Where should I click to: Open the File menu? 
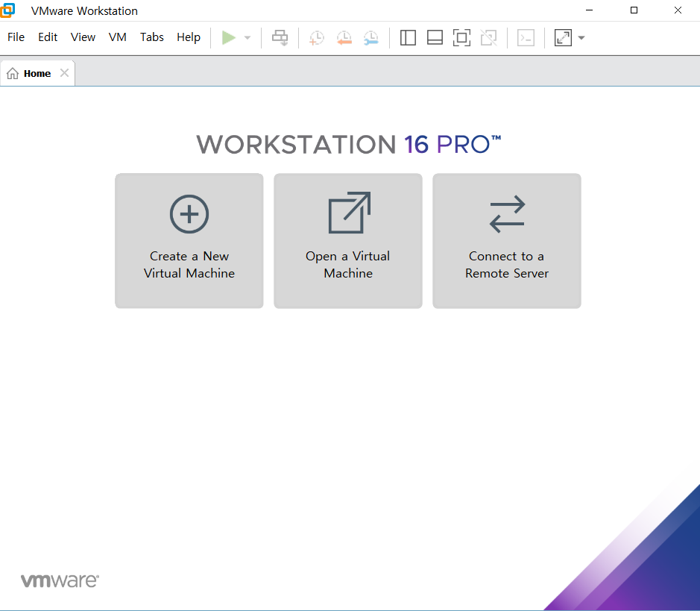(16, 37)
